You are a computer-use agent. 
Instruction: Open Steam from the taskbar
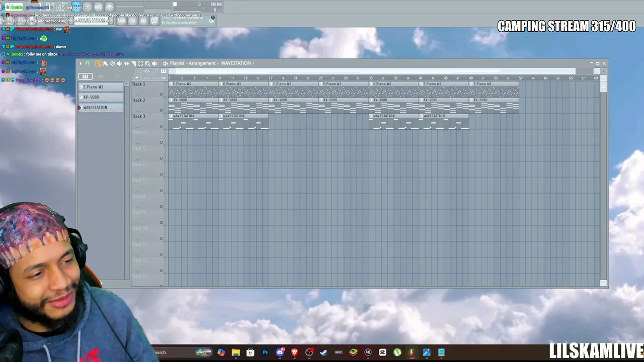pos(324,352)
